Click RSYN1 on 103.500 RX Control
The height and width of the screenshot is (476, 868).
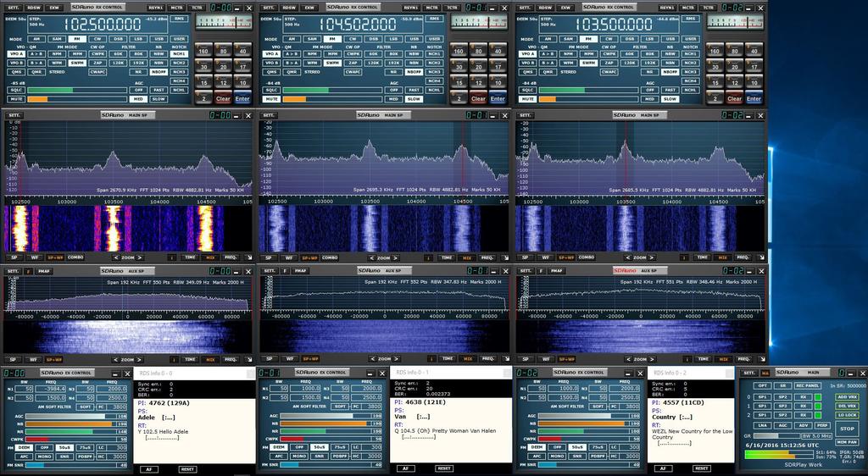coord(667,8)
